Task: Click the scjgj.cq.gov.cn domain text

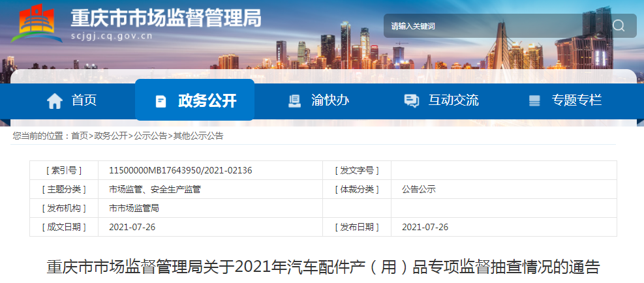Action: pos(112,36)
